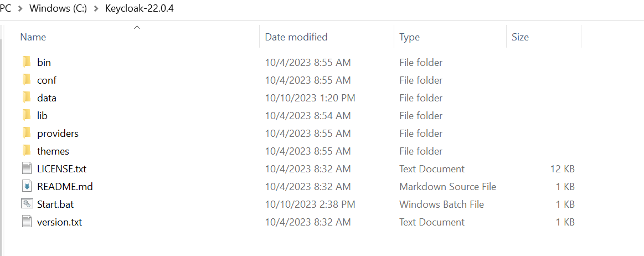Click the providers folder icon
This screenshot has width=644, height=256.
click(x=27, y=133)
